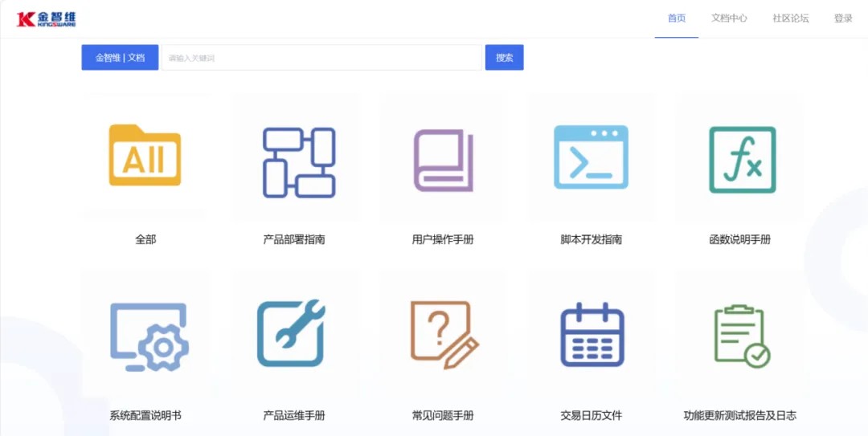Image resolution: width=868 pixels, height=436 pixels.
Task: Go to the 社区论坛 menu item
Action: click(x=791, y=18)
